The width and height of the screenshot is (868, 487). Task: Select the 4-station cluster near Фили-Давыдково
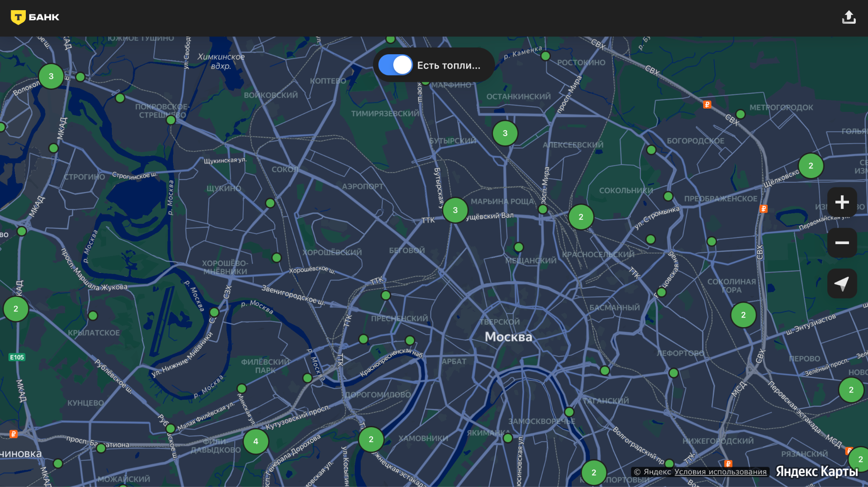tap(256, 441)
